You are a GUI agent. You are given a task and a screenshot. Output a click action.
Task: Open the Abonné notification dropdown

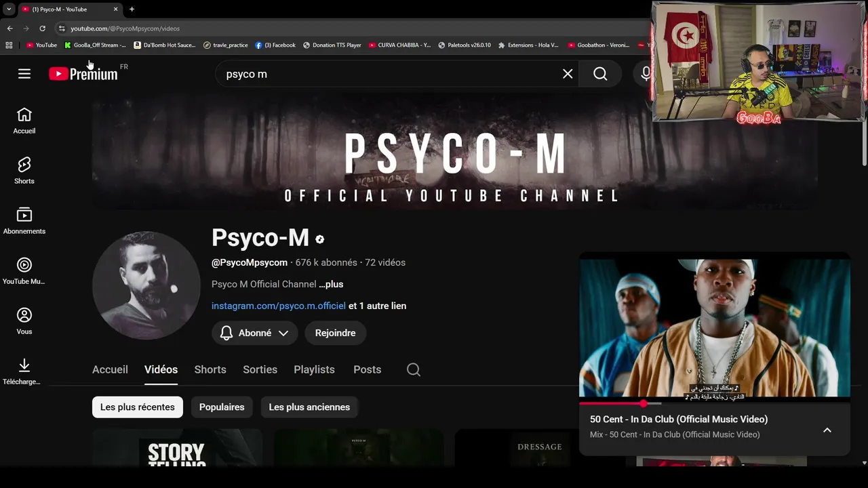click(x=254, y=333)
